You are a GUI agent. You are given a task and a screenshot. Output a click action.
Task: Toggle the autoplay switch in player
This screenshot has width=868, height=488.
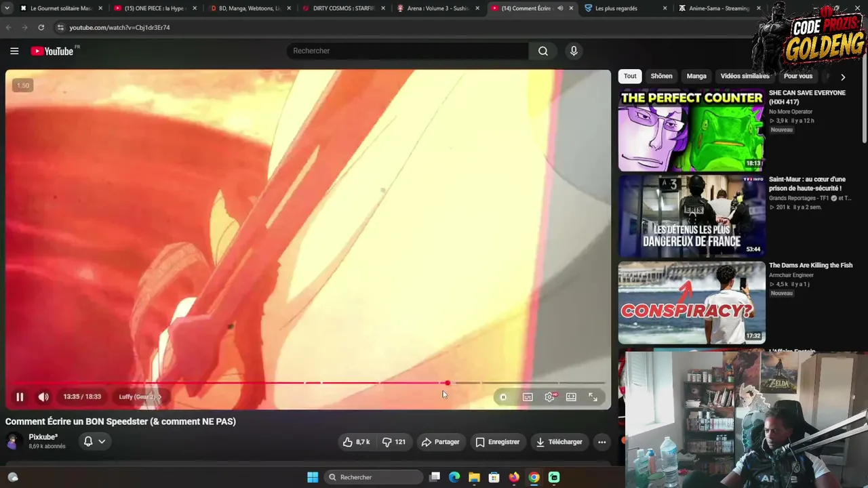(x=503, y=397)
